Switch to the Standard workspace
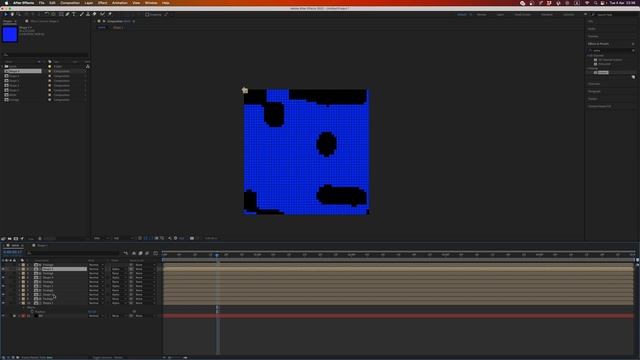Image resolution: width=640 pixels, height=360 pixels. pos(547,15)
